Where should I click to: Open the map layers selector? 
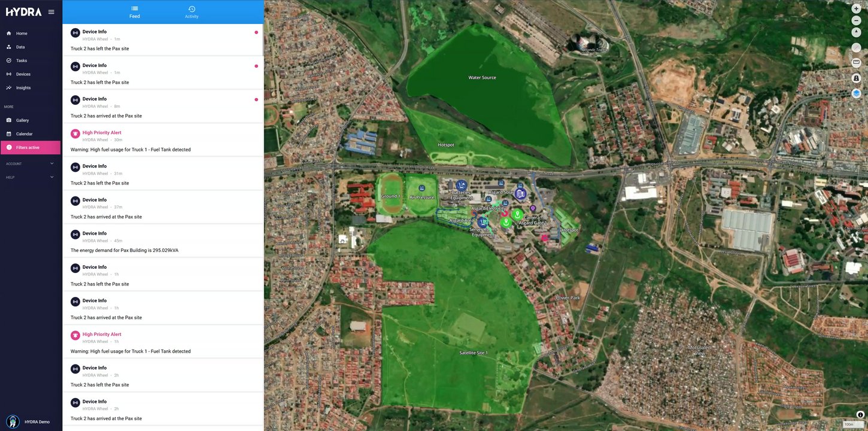[x=857, y=93]
